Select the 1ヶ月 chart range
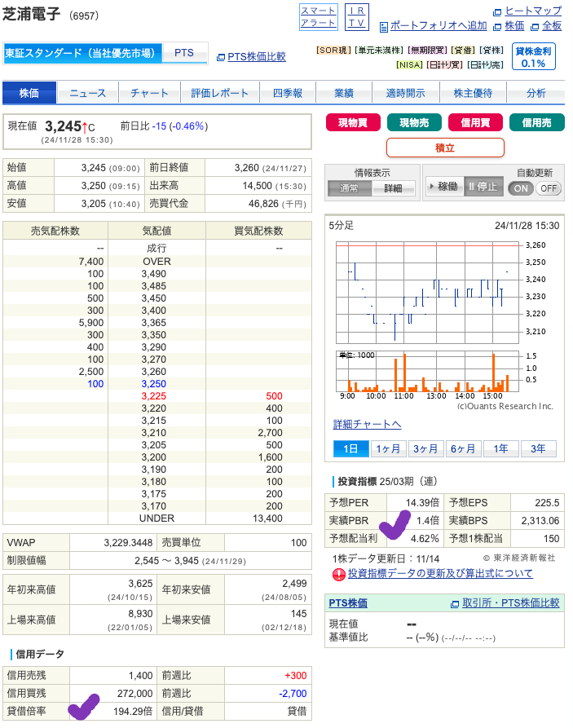573x728 pixels. tap(388, 449)
